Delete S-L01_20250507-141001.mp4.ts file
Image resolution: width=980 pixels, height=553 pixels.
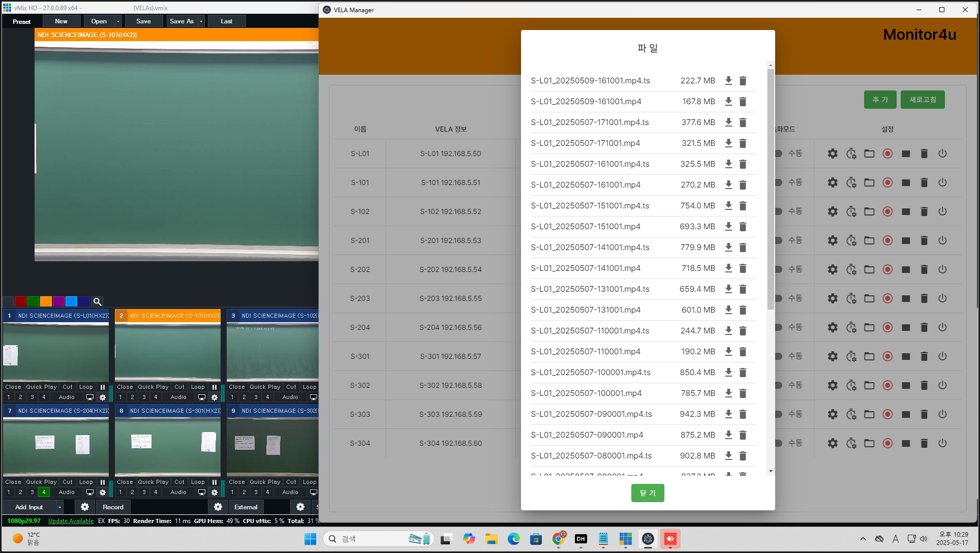click(743, 248)
